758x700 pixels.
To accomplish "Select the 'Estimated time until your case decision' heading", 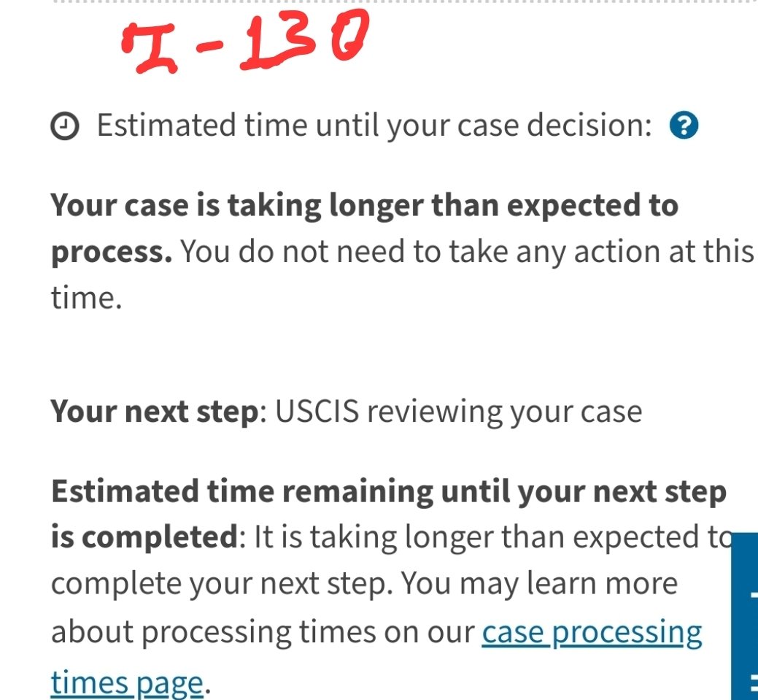I will pyautogui.click(x=375, y=126).
